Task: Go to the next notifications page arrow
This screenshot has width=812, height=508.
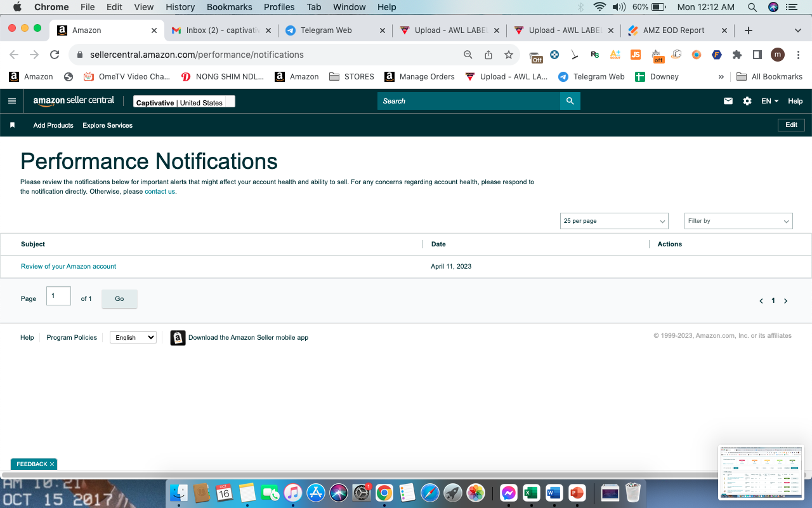Action: pyautogui.click(x=785, y=301)
